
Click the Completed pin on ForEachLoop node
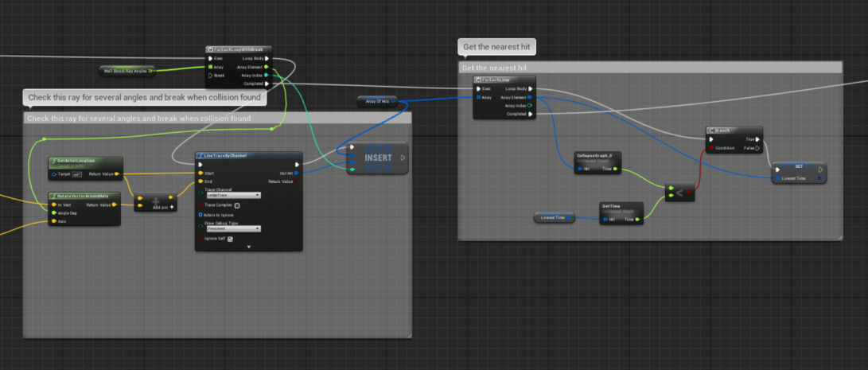[531, 114]
